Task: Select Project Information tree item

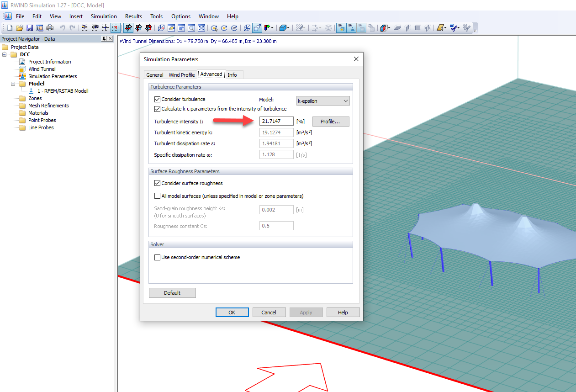Action: pos(50,62)
